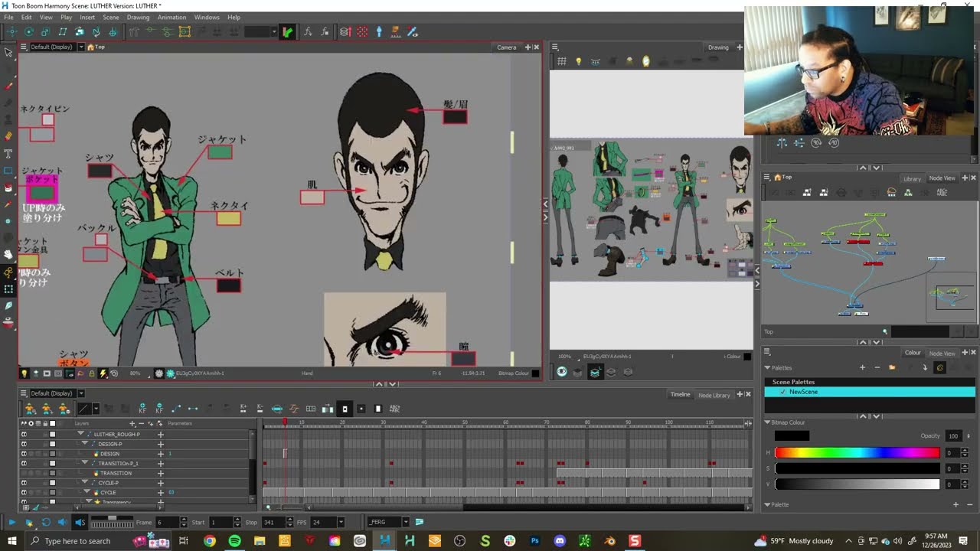Open the Drawing menu
This screenshot has height=551, width=980.
click(x=138, y=17)
